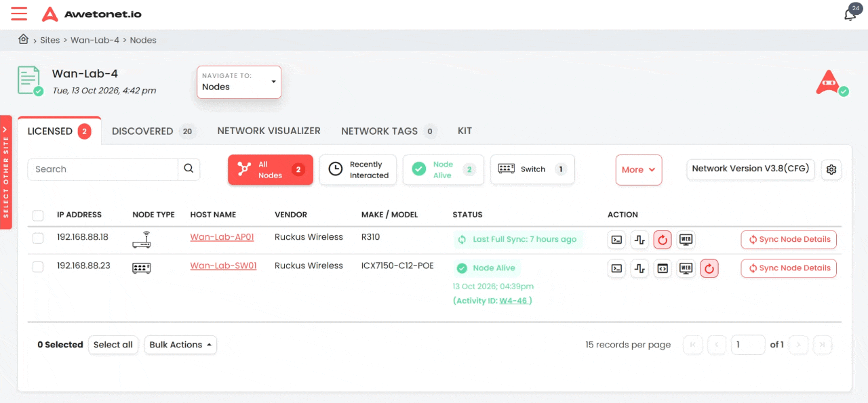Click the red reboot icon for Wan-Lab-SW01
868x403 pixels.
coord(709,268)
